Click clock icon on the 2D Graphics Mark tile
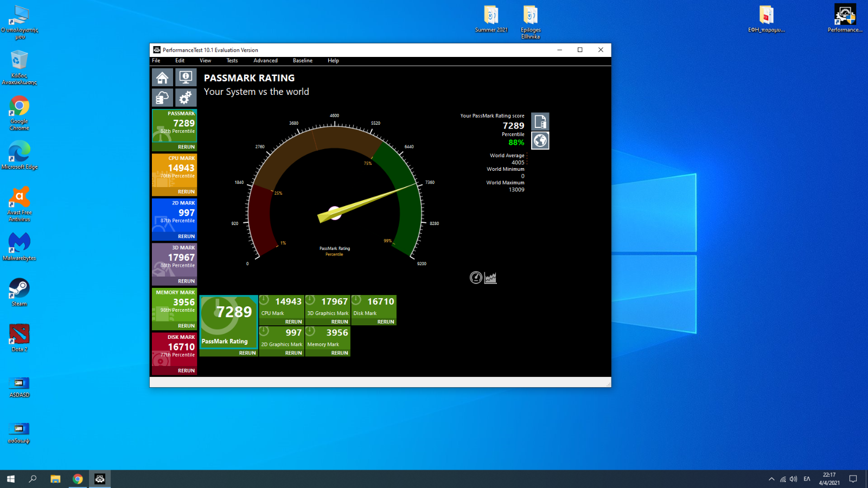This screenshot has width=868, height=488. 264,331
